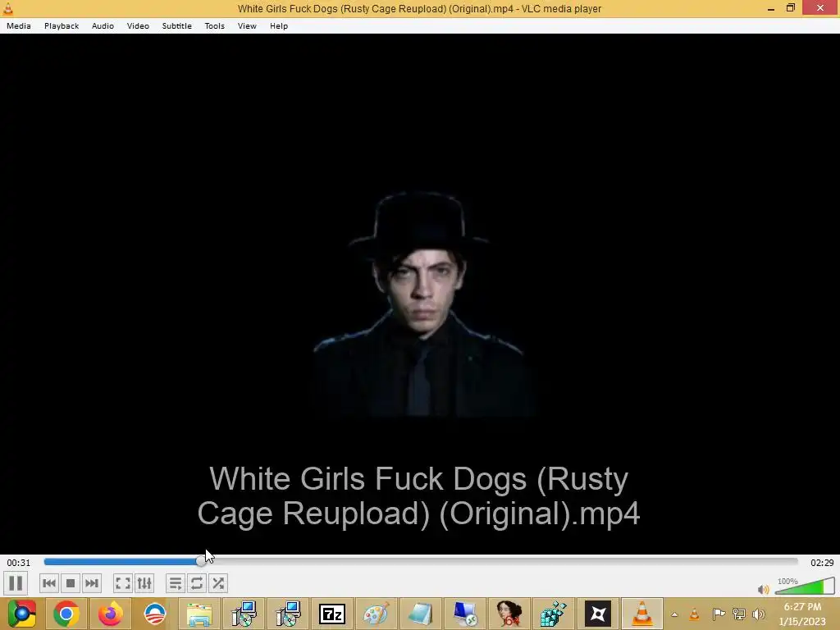Open the Video menu

[138, 25]
